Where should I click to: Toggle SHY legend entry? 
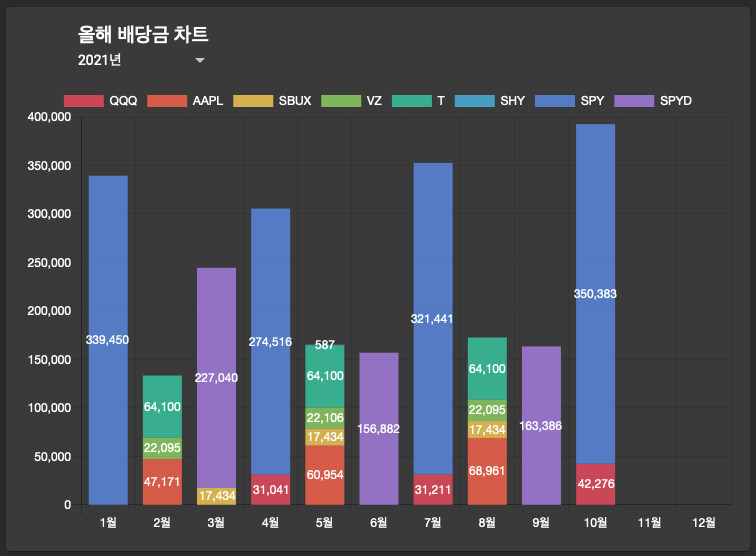[475, 101]
